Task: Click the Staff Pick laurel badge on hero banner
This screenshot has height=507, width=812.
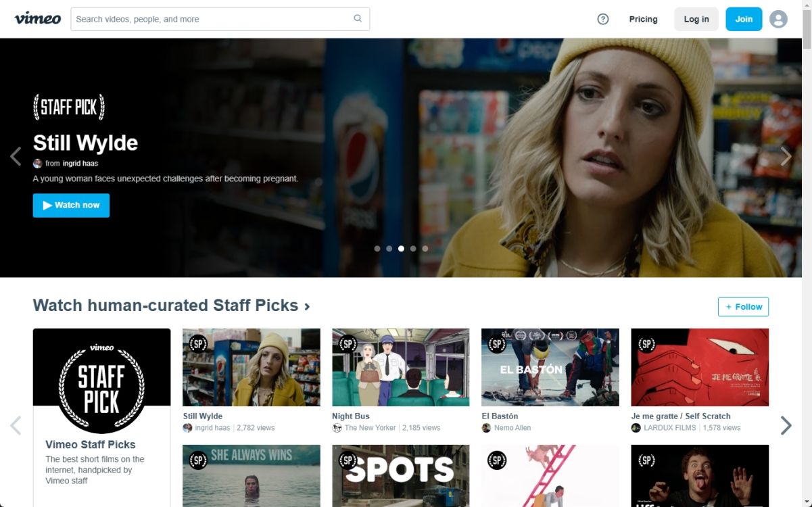Action: (x=68, y=106)
